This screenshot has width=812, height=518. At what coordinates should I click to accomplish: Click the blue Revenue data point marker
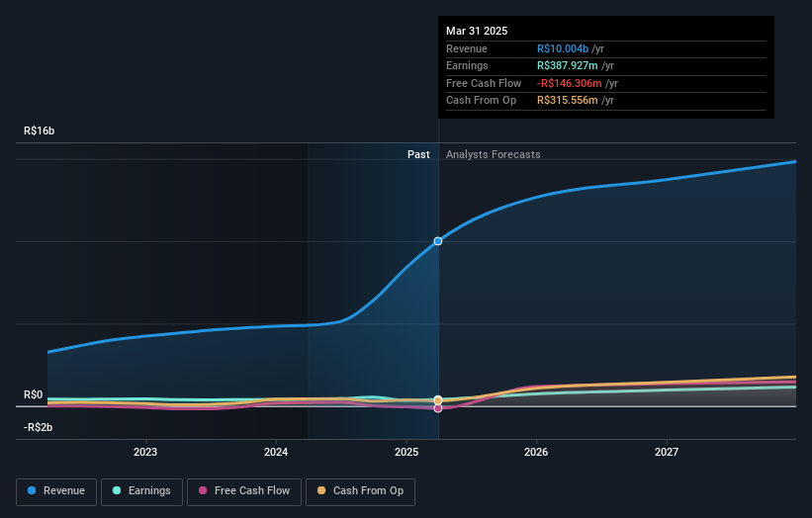tap(438, 241)
